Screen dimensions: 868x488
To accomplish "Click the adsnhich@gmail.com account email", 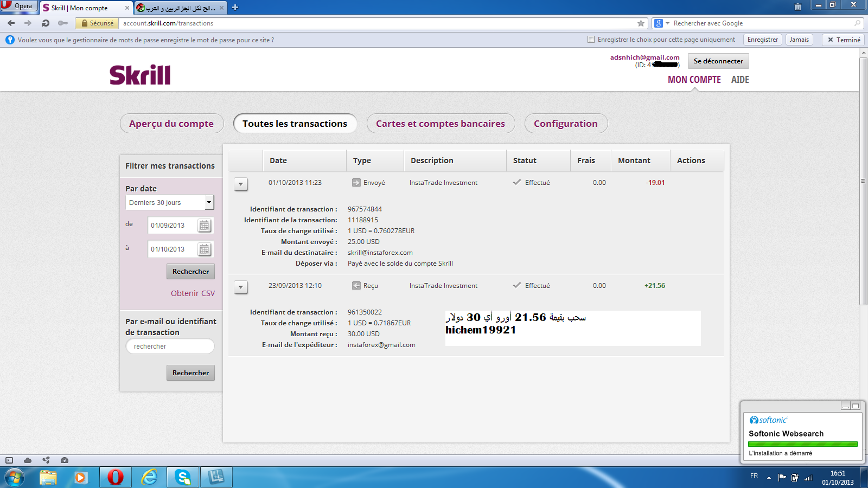I will (644, 57).
